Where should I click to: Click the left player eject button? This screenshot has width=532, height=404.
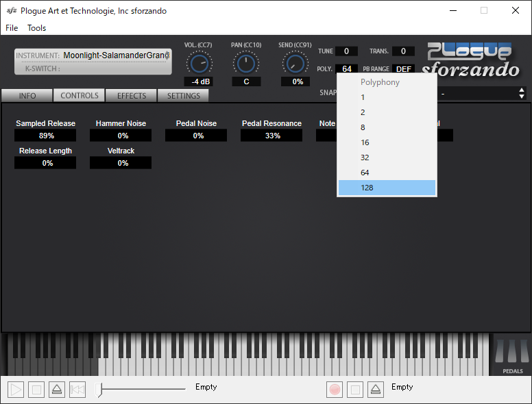57,390
